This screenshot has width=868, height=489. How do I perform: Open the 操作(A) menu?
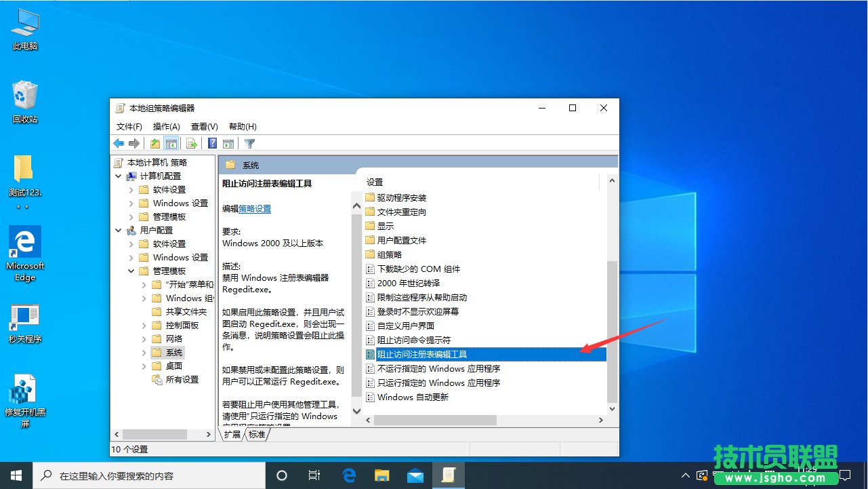click(x=166, y=126)
